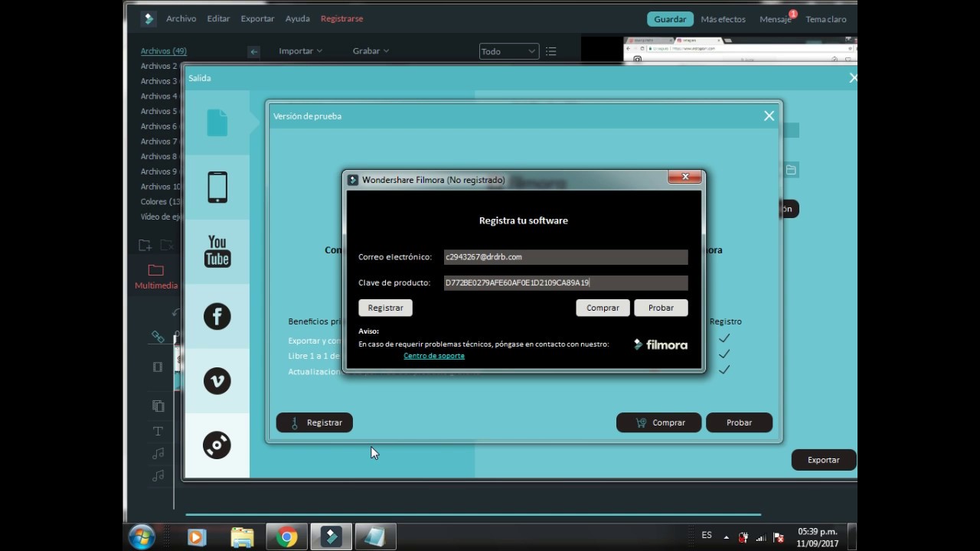Open the Grabar dropdown

[371, 51]
